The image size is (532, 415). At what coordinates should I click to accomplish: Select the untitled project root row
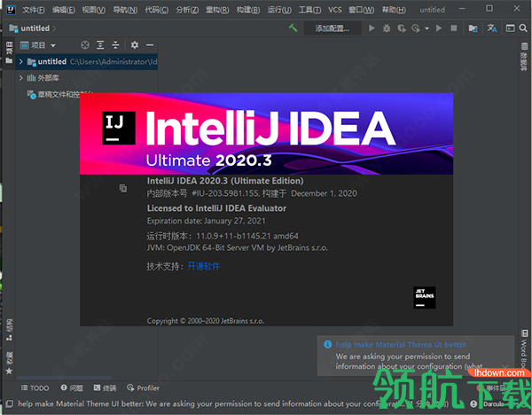click(x=86, y=61)
